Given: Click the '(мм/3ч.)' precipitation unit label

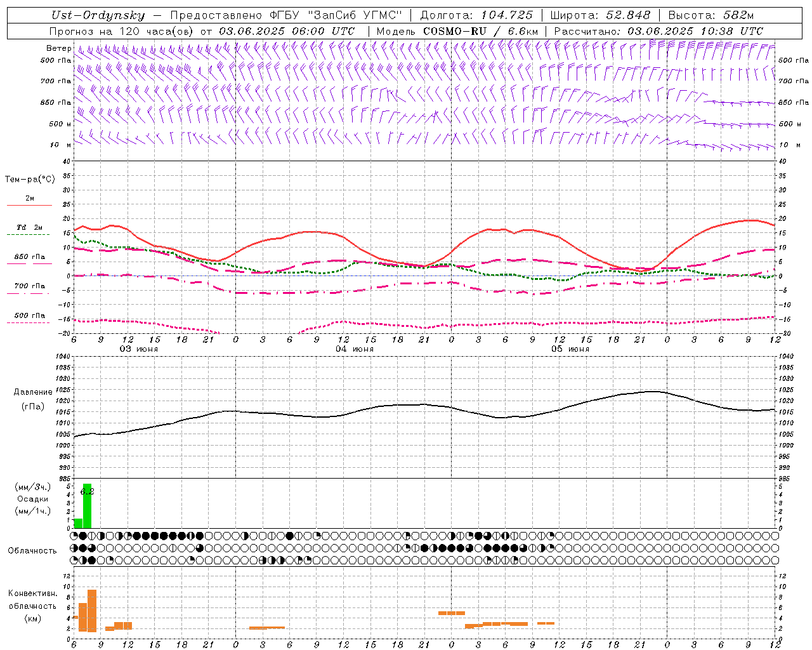Looking at the screenshot, I should (33, 487).
